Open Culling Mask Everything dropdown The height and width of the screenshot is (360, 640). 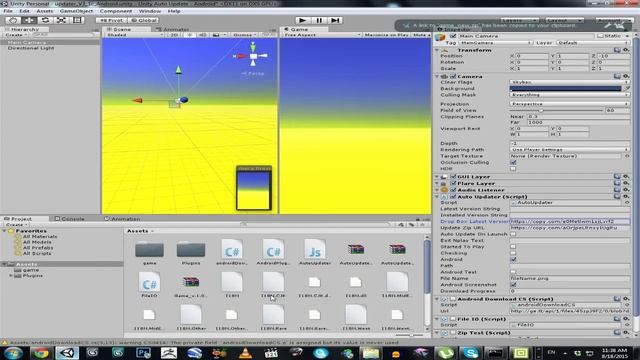(x=570, y=95)
